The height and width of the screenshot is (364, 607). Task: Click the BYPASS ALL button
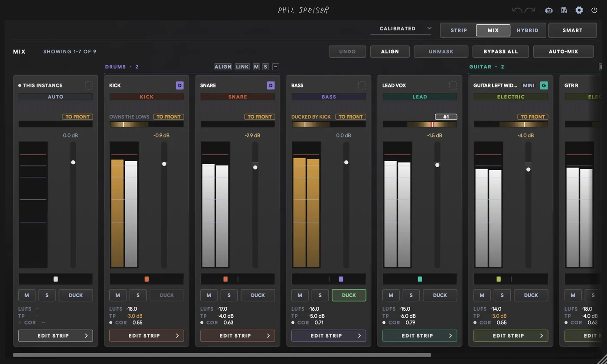[501, 52]
